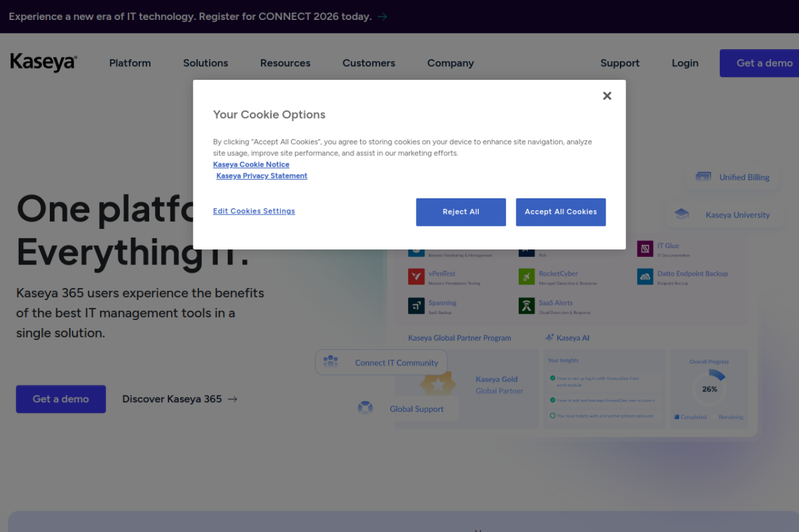The height and width of the screenshot is (532, 799).
Task: Click the Spanning SaaS Backup icon
Action: 416,306
